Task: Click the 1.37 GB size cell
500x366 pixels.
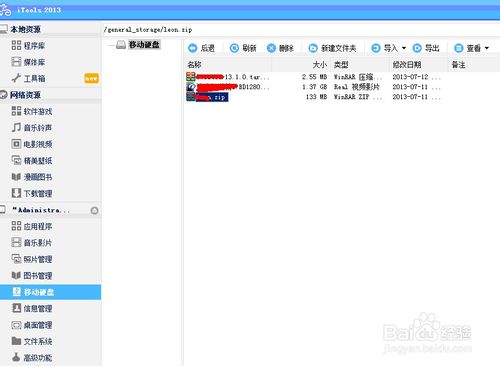Action: coord(314,87)
